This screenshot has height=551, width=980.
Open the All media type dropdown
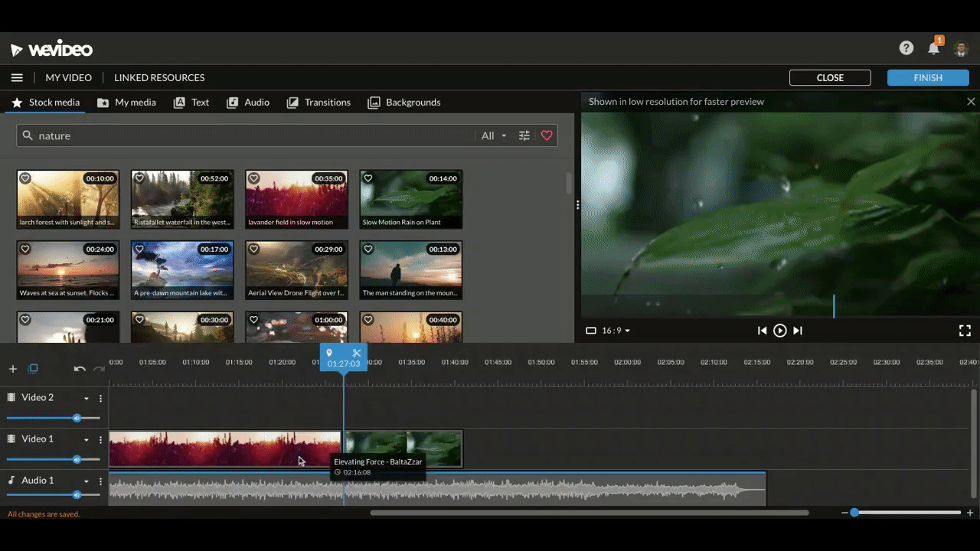point(494,135)
